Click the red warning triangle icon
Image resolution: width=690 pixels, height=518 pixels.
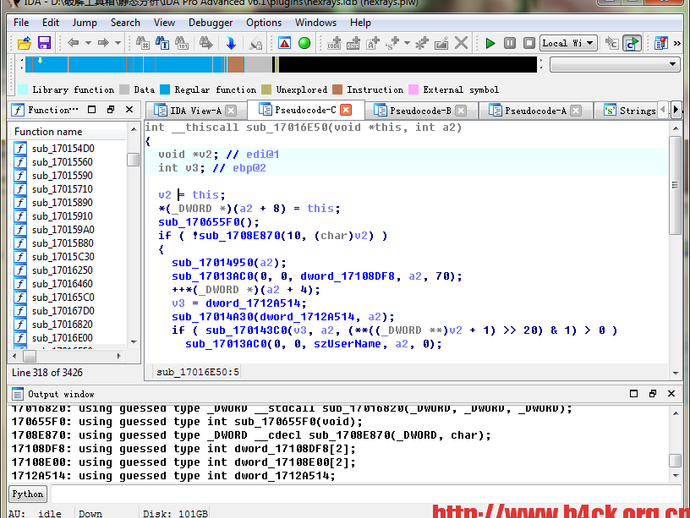pyautogui.click(x=284, y=43)
